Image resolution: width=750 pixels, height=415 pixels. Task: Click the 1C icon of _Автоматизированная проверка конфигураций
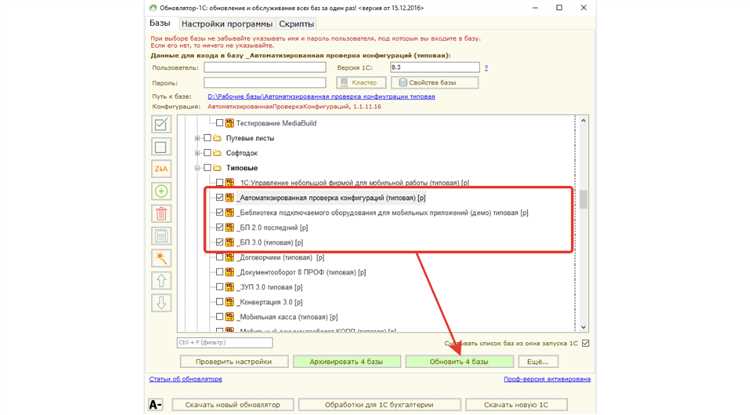230,197
